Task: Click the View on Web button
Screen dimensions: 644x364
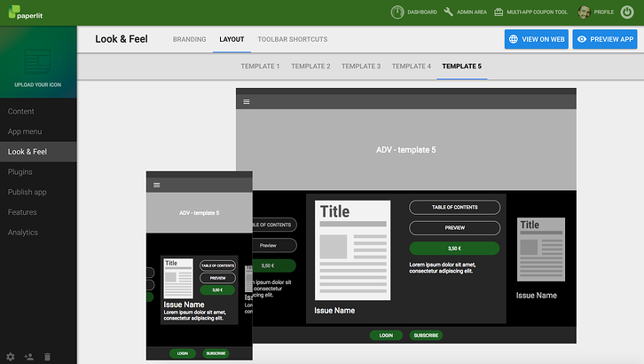Action: tap(537, 39)
